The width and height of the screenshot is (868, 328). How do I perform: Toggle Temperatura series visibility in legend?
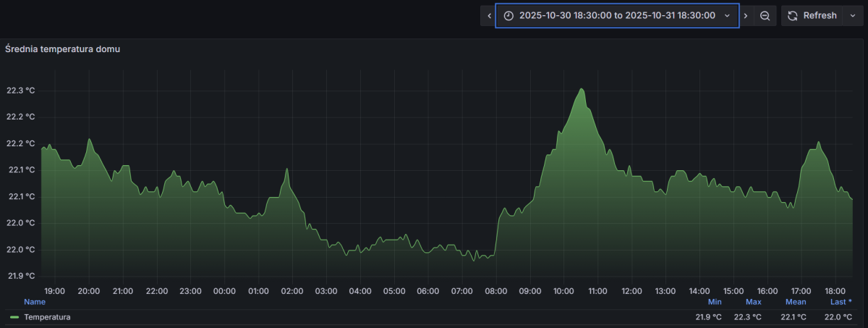tap(47, 317)
